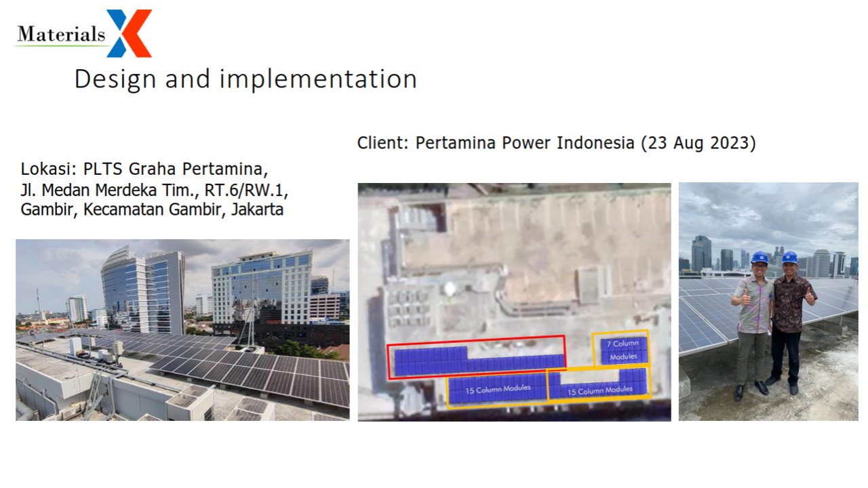Select the 'Design and implementation' slide title

click(245, 79)
